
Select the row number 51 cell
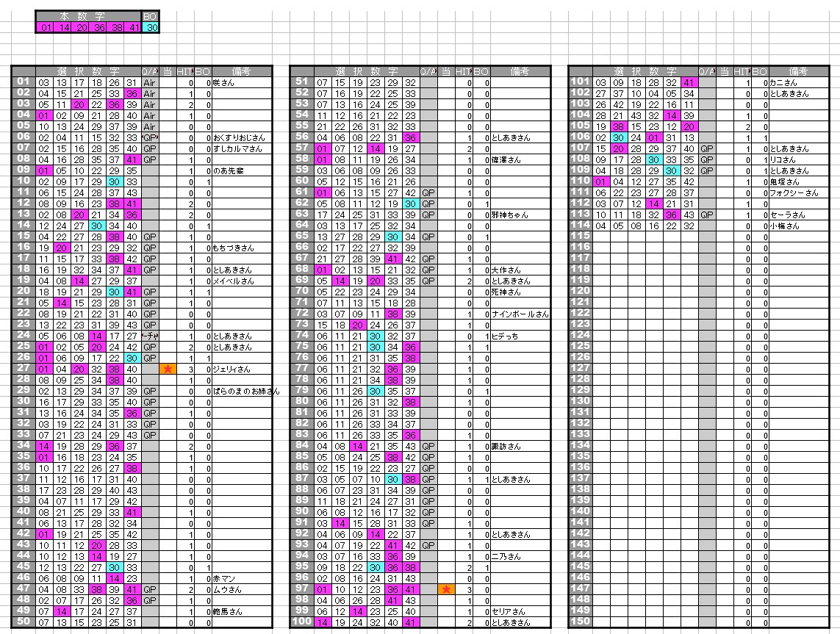(x=302, y=82)
